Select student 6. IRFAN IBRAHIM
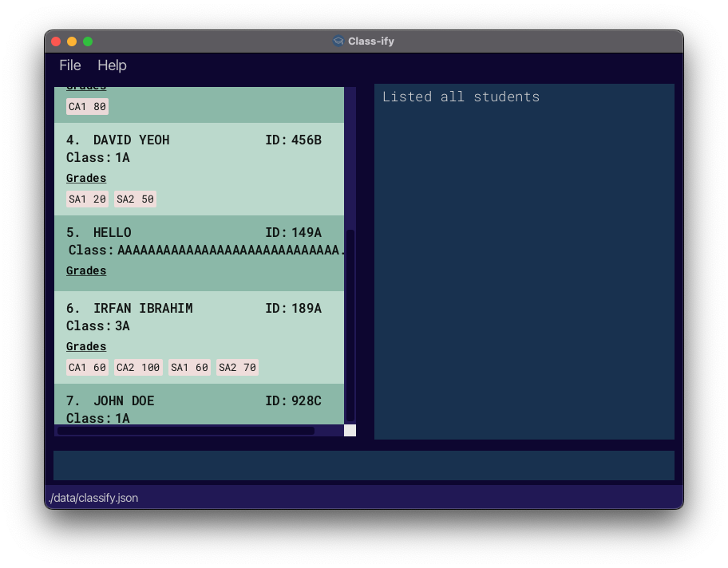Image resolution: width=728 pixels, height=568 pixels. [200, 337]
